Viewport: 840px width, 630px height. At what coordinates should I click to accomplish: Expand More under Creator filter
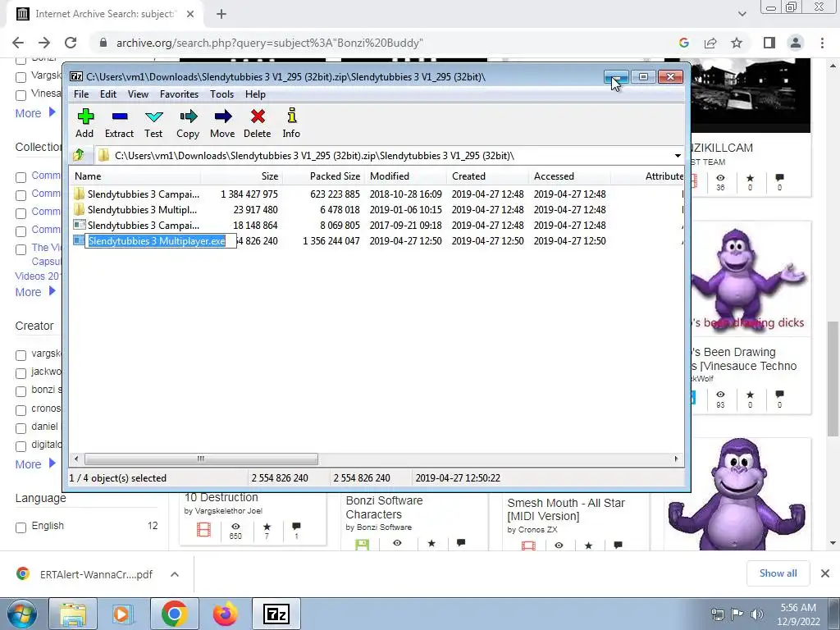click(35, 464)
